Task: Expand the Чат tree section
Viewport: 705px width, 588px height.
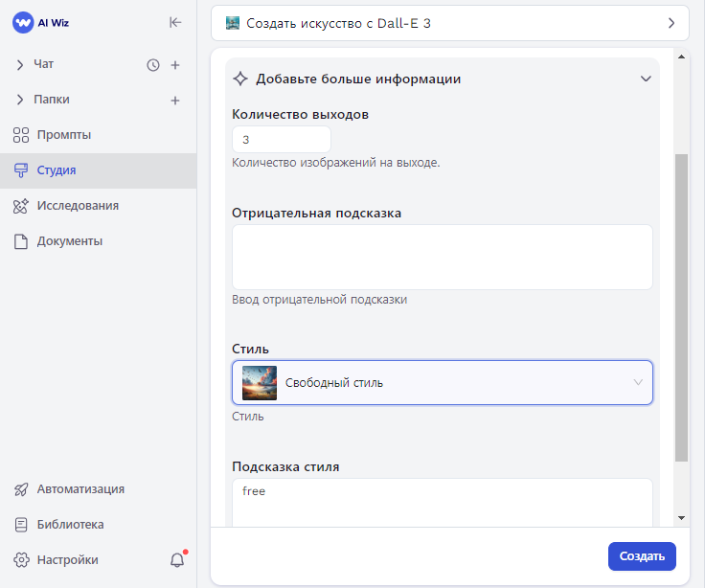Action: [20, 65]
